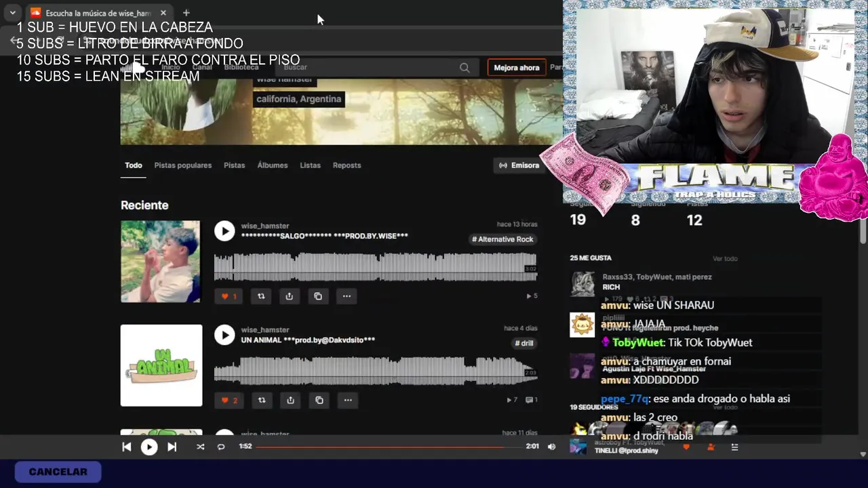Copy link of the UN ANIMAL track
This screenshot has width=868, height=488.
click(319, 400)
